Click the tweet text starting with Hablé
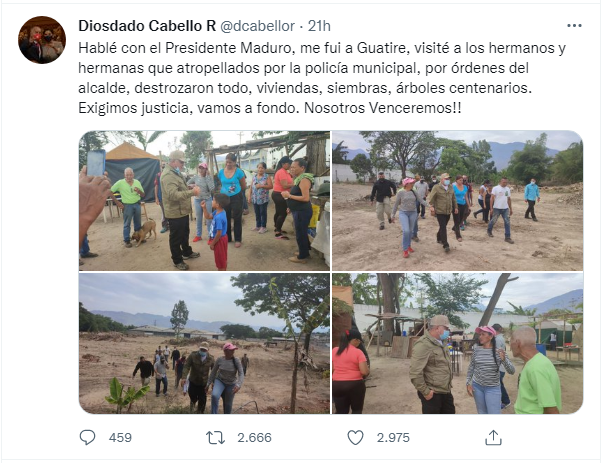 [322, 48]
